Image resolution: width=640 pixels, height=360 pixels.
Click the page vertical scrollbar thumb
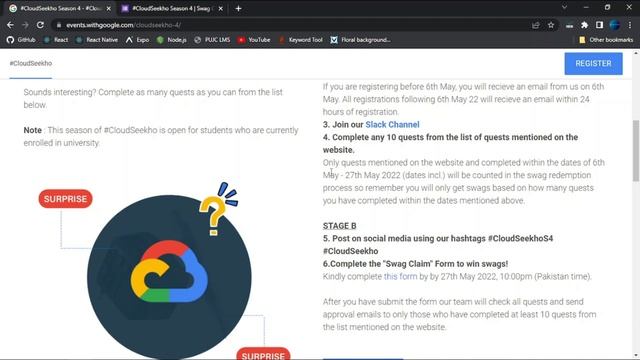tap(636, 151)
